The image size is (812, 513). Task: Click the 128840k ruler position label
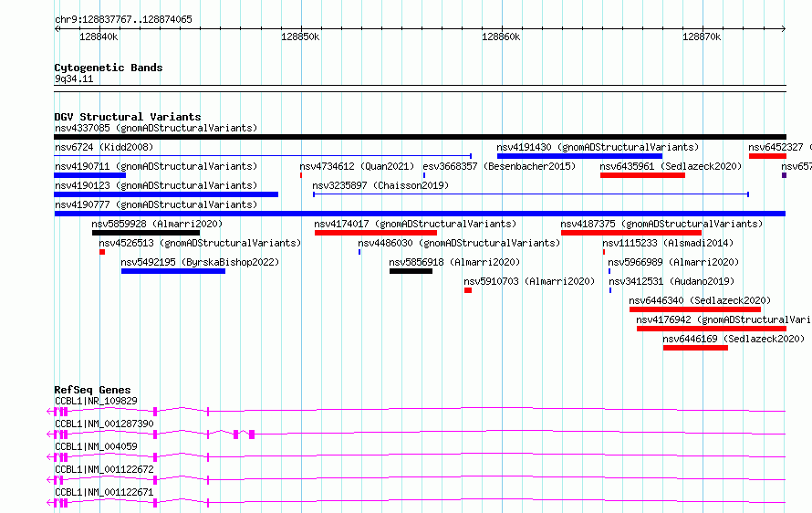[x=99, y=37]
